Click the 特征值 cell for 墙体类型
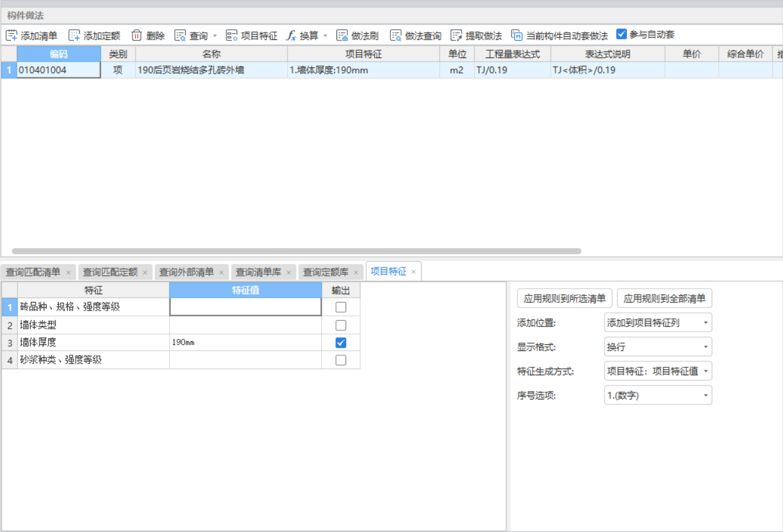Image resolution: width=783 pixels, height=532 pixels. pyautogui.click(x=246, y=325)
